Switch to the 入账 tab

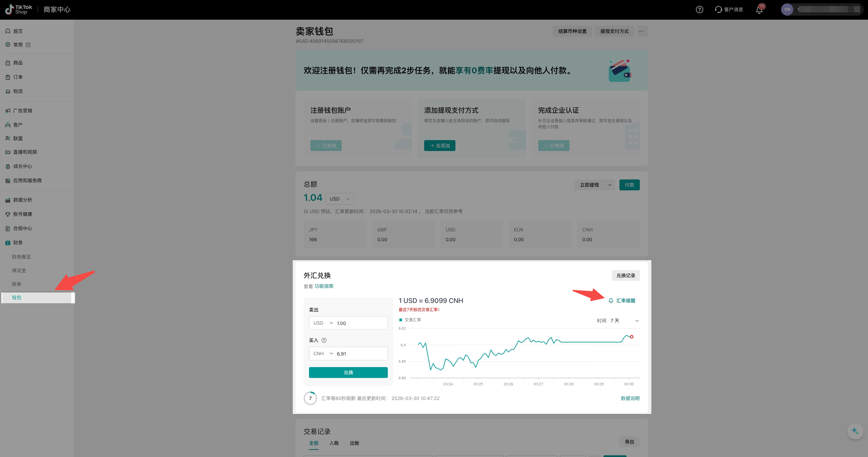[334, 443]
